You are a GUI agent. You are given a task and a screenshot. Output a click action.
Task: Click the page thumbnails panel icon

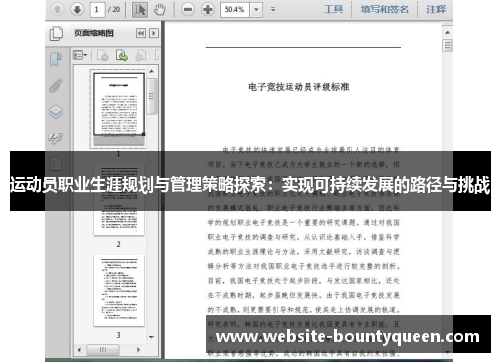pos(56,34)
